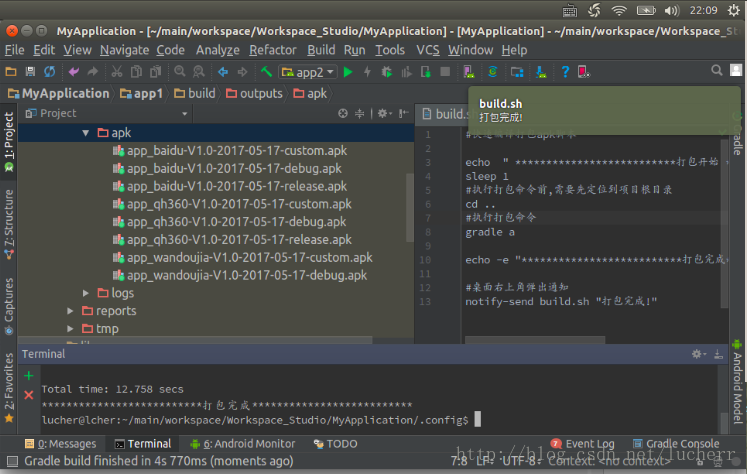Click the Save All toolbar icon

click(30, 72)
